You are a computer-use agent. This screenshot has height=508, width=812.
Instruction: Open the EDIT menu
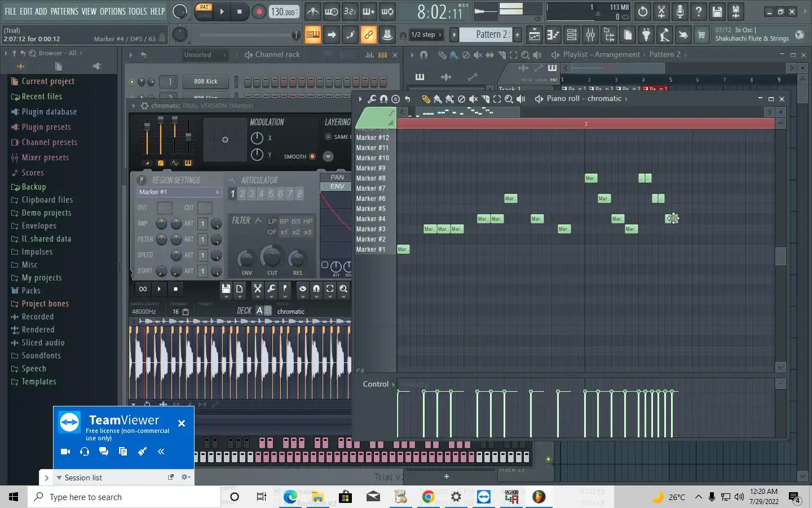[26, 11]
